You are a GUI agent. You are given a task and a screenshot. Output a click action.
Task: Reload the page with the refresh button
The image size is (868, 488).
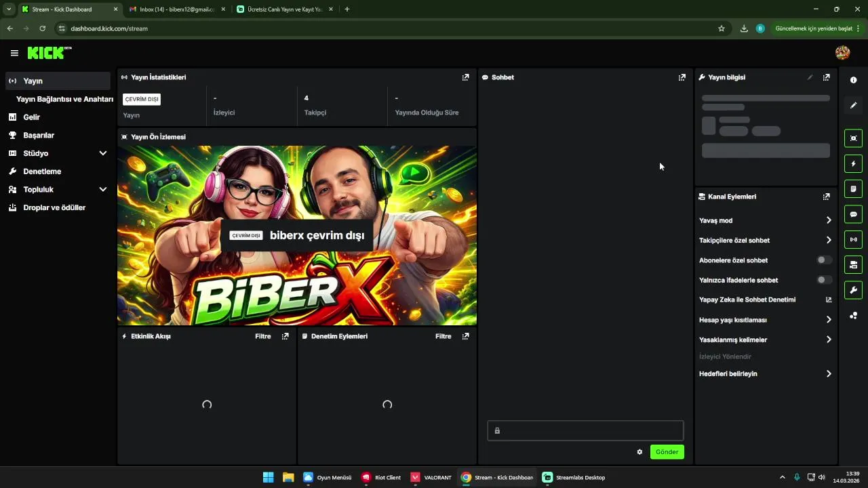click(x=42, y=28)
